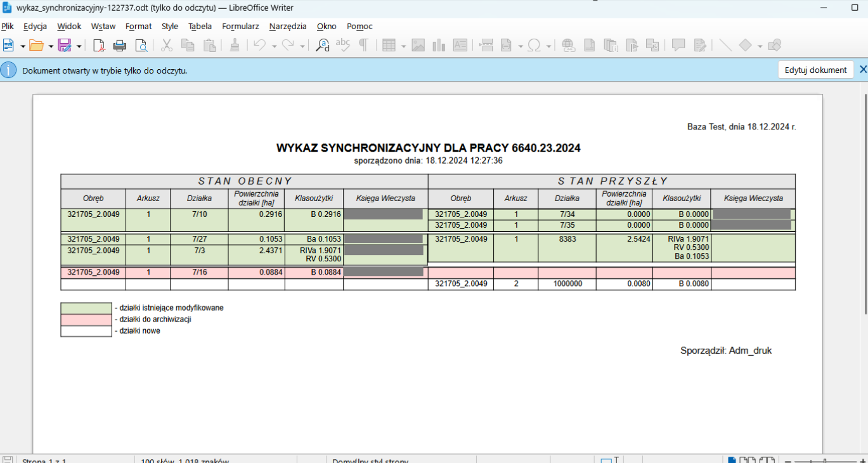Viewport: 868px width, 463px height.
Task: Click the info icon in the read-only bar
Action: [8, 70]
